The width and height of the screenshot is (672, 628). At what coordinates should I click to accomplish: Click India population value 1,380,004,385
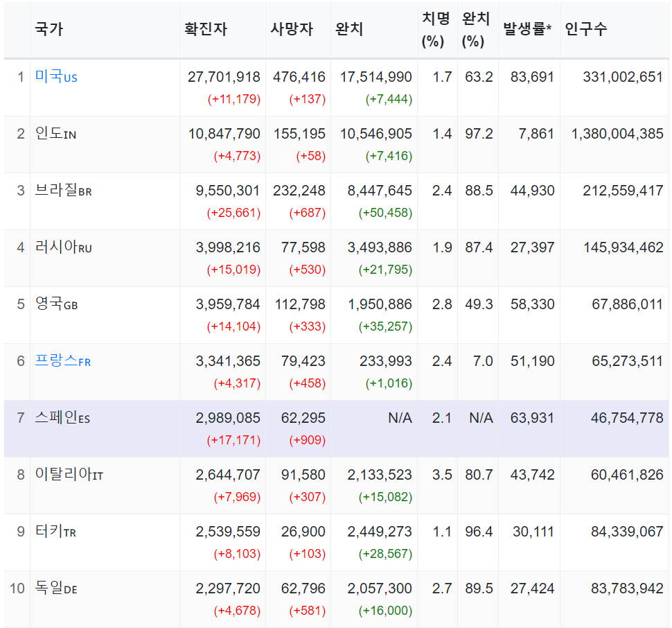[617, 134]
